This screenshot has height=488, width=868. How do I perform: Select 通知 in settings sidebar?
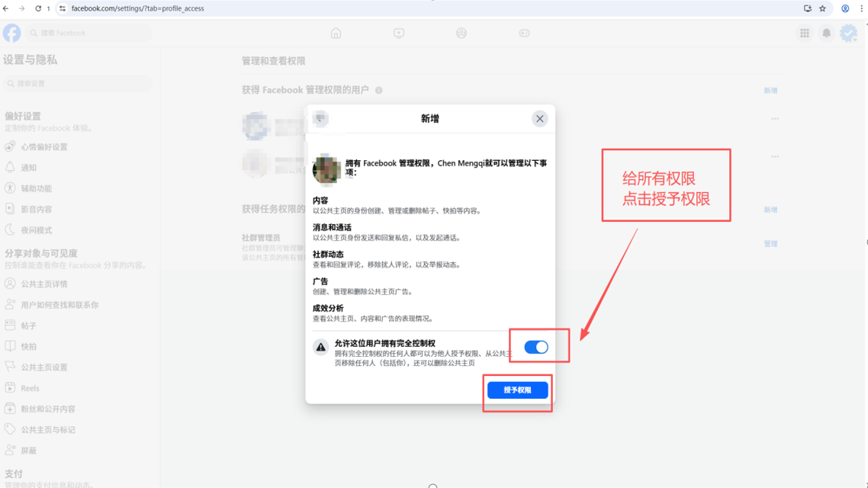(x=29, y=168)
